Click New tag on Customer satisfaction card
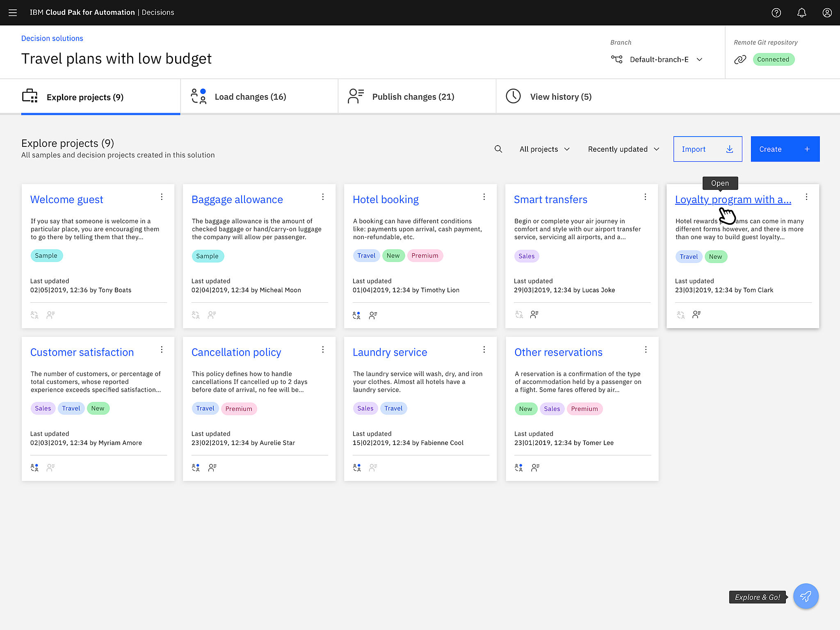The width and height of the screenshot is (840, 630). pos(98,409)
